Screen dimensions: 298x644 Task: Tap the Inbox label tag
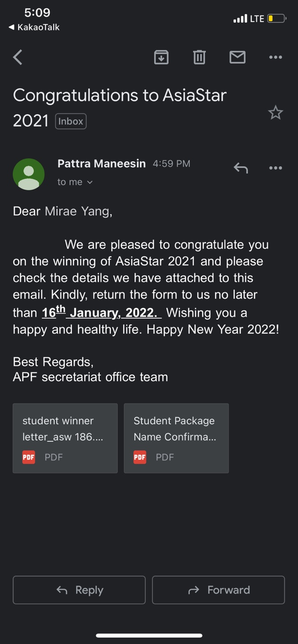coord(71,121)
